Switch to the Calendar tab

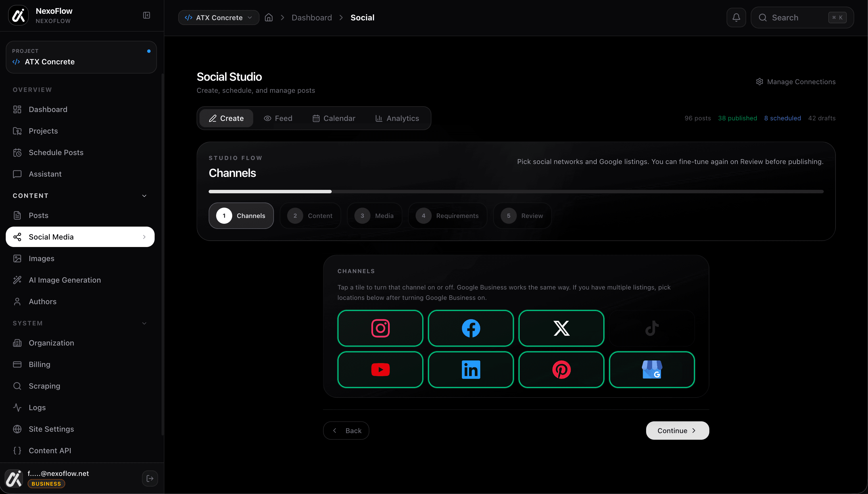tap(334, 118)
